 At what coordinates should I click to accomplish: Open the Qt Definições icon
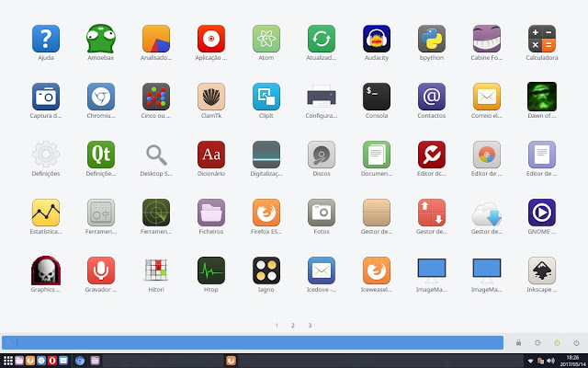click(x=101, y=155)
